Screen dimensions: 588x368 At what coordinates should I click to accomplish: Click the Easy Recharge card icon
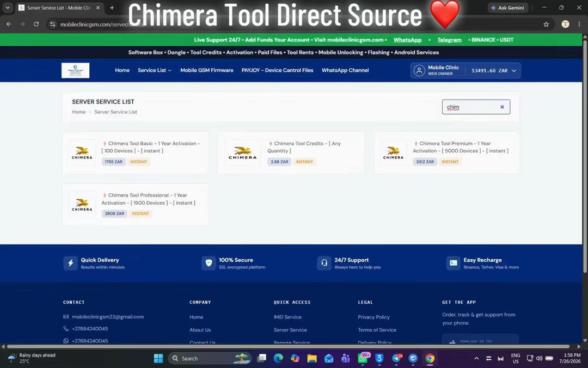point(453,263)
